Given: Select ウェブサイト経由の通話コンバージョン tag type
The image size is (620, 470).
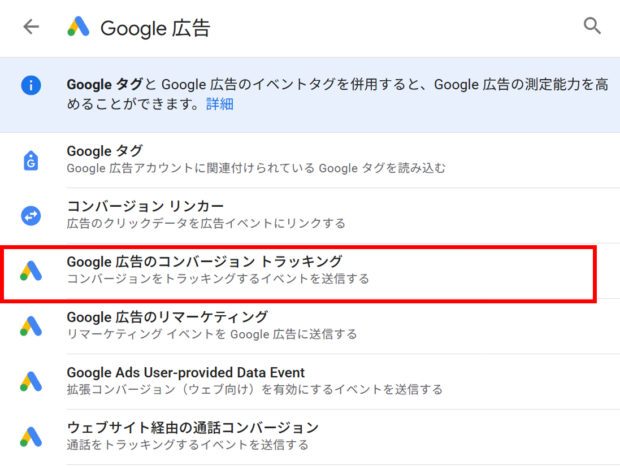Looking at the screenshot, I should pyautogui.click(x=192, y=427).
